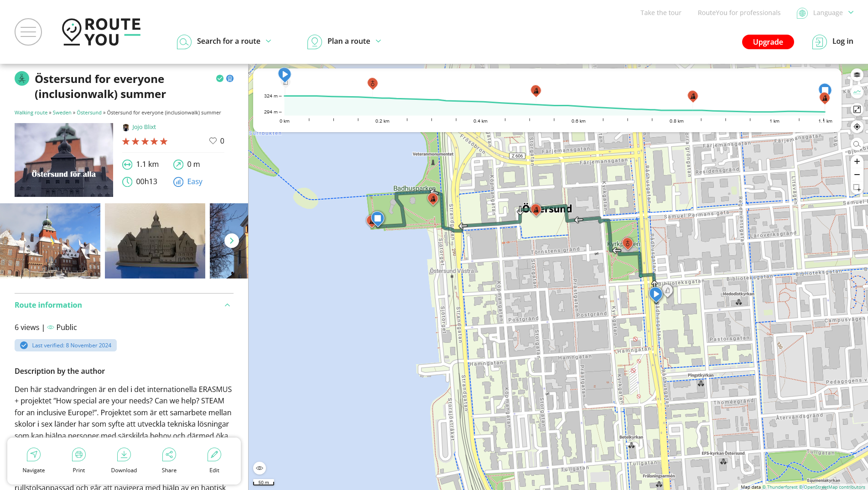
Task: Open the Language menu
Action: 827,13
